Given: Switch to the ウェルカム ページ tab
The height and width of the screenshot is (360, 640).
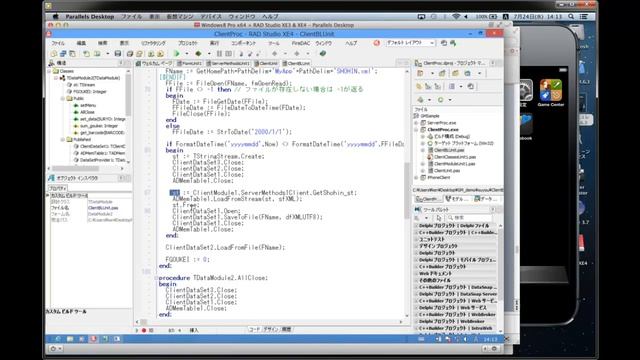Looking at the screenshot, I should (x=155, y=63).
